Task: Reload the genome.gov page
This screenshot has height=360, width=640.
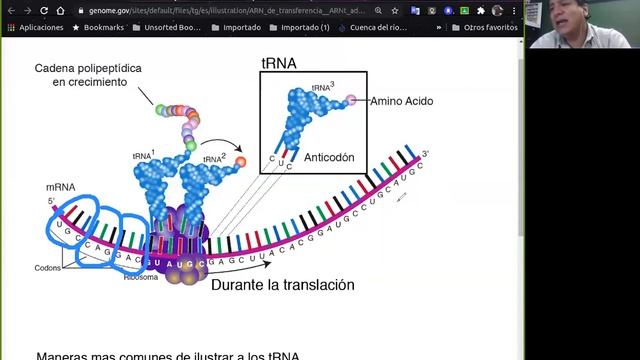Action: (x=44, y=11)
